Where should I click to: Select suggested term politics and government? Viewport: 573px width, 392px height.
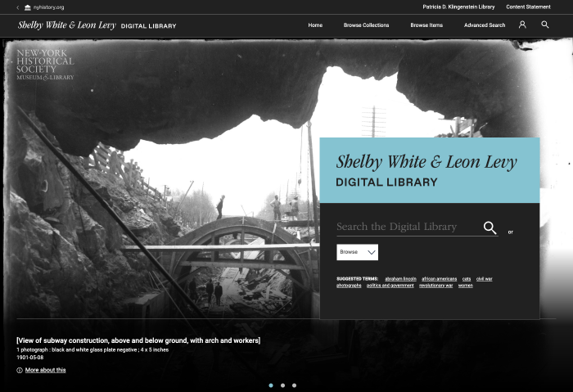(390, 286)
